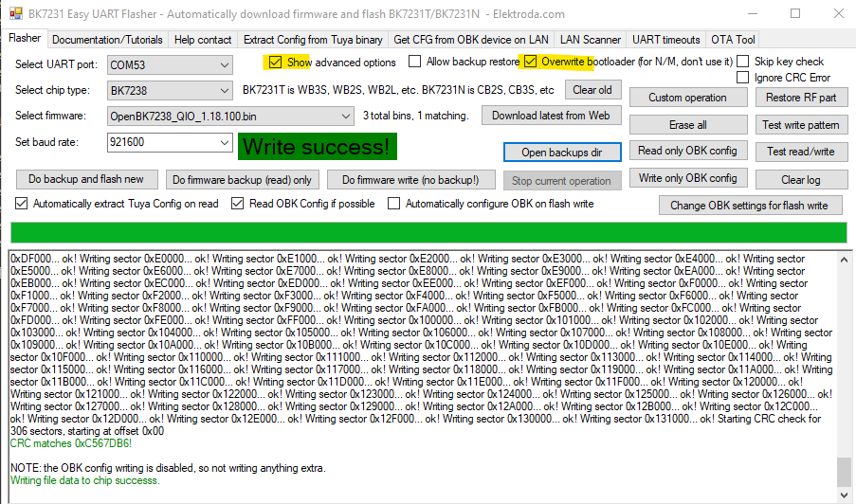Close the Flasher window
Screen dimensions: 856x504
(x=839, y=13)
